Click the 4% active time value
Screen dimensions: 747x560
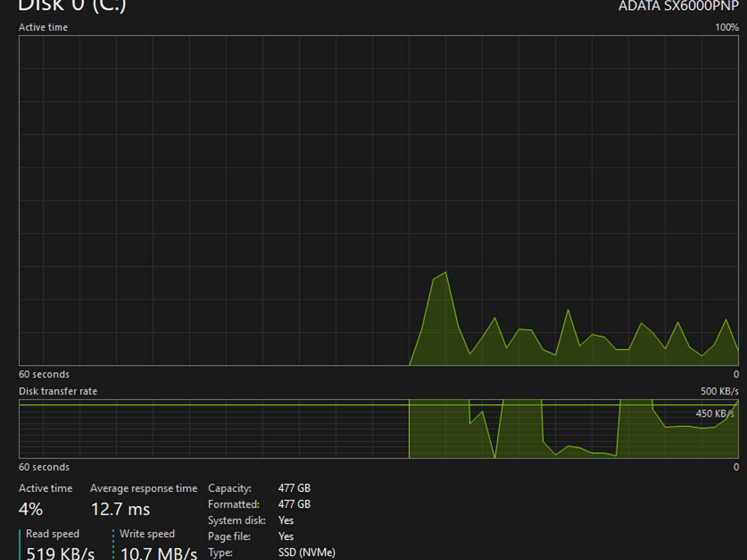31,509
